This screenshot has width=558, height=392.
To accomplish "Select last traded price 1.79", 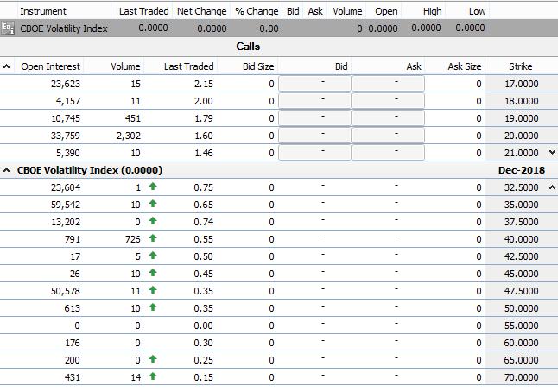I will click(x=204, y=118).
